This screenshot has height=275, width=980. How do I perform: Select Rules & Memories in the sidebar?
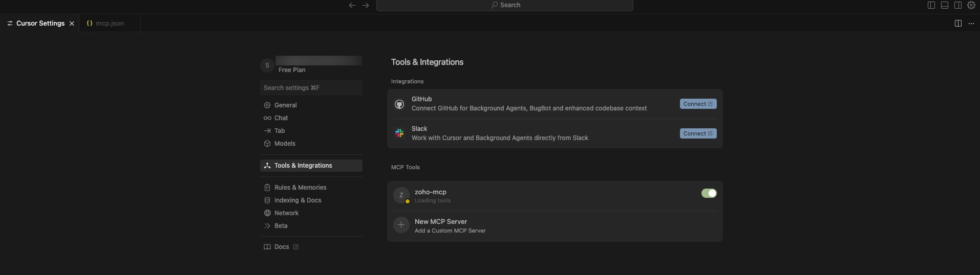tap(300, 188)
